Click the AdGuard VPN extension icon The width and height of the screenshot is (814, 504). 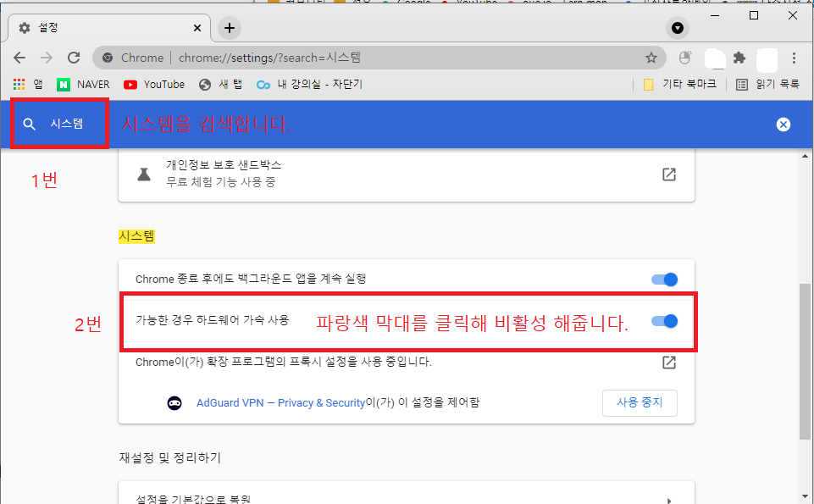[174, 403]
